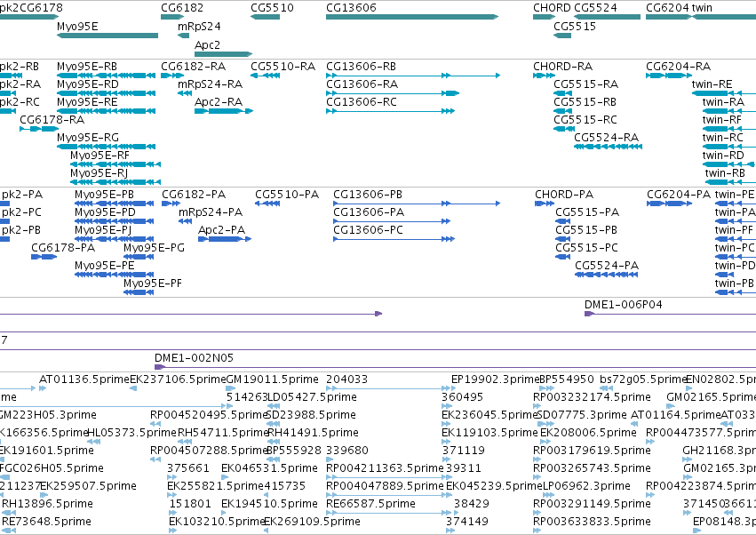Click the CG6204-PA protein label
This screenshot has height=535, width=756.
tap(679, 195)
